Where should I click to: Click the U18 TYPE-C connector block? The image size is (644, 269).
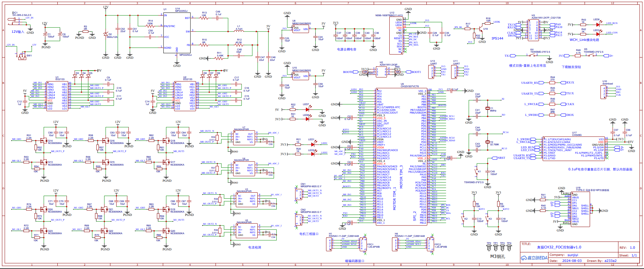(x=580, y=209)
